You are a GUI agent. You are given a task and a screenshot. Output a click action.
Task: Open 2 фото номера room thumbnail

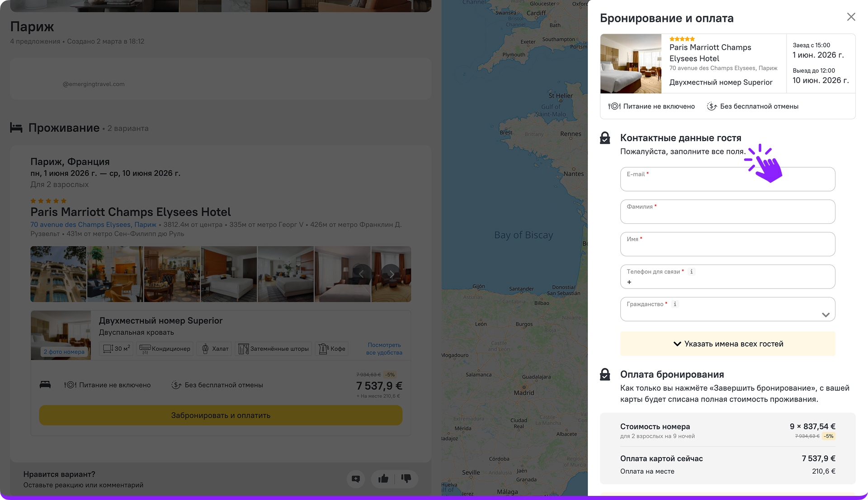(x=64, y=352)
